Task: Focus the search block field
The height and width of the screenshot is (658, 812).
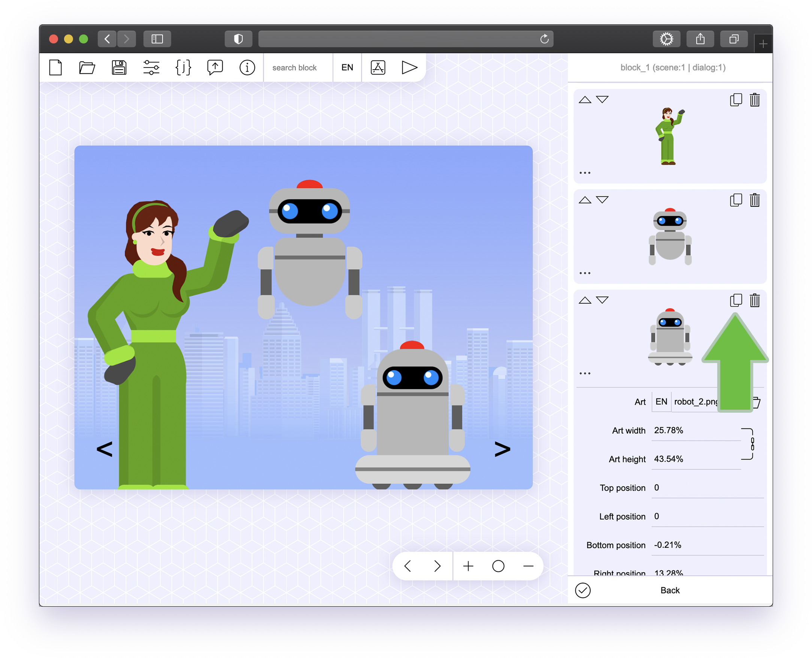Action: pos(298,68)
